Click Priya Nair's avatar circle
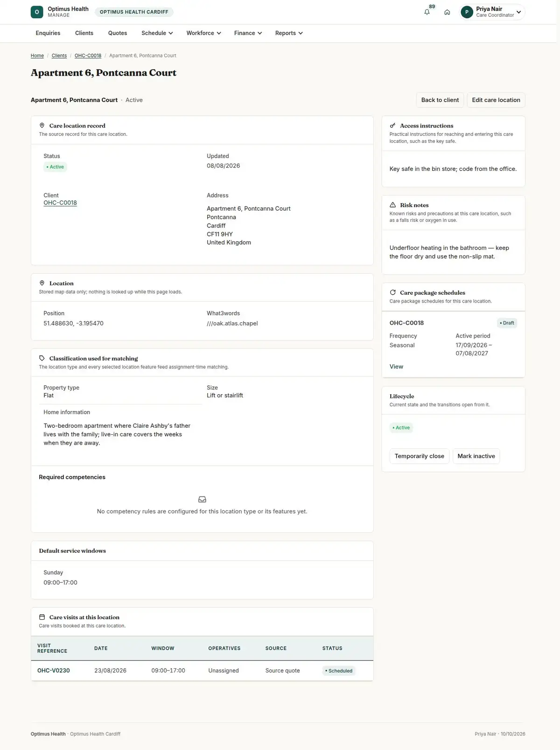The width and height of the screenshot is (560, 750). click(x=467, y=12)
